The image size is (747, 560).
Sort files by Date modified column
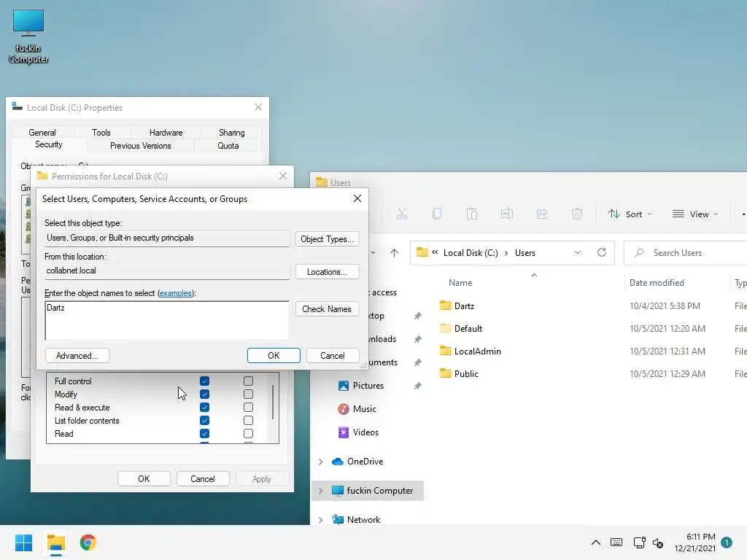657,283
